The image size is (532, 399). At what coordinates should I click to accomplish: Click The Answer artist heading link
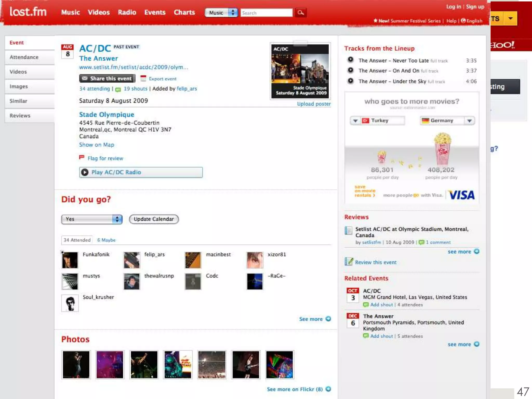pyautogui.click(x=98, y=58)
